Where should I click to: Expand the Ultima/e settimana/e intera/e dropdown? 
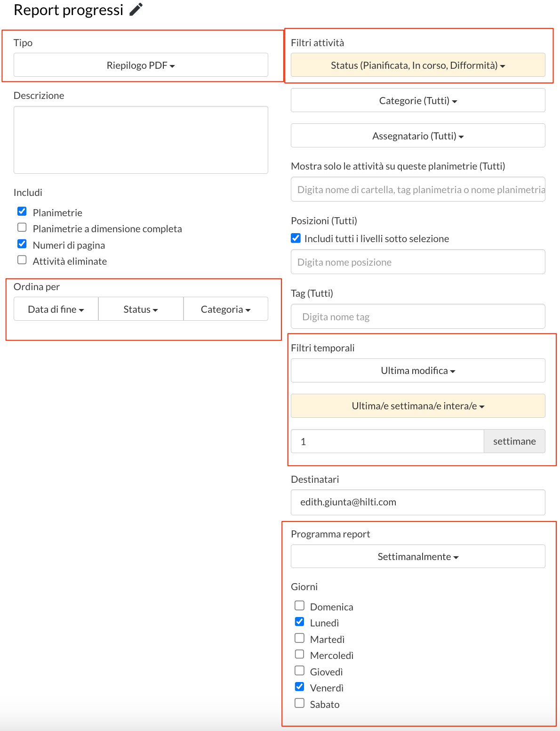pyautogui.click(x=418, y=406)
